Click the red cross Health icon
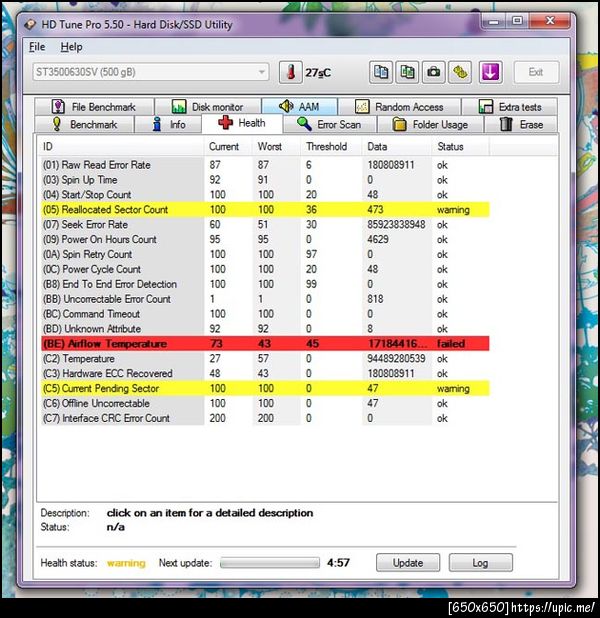Screen dimensions: 600x618 [x=225, y=123]
